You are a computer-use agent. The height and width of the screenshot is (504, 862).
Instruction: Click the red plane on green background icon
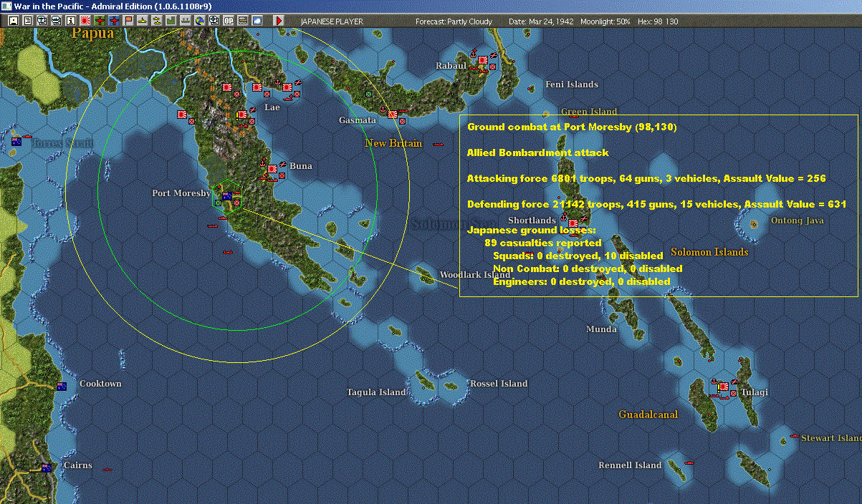click(100, 21)
